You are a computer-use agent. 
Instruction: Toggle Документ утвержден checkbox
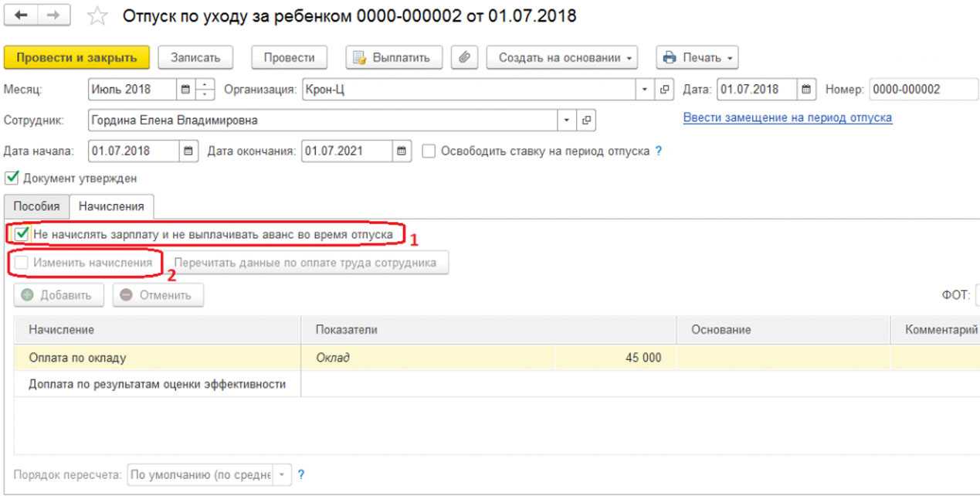[x=10, y=178]
